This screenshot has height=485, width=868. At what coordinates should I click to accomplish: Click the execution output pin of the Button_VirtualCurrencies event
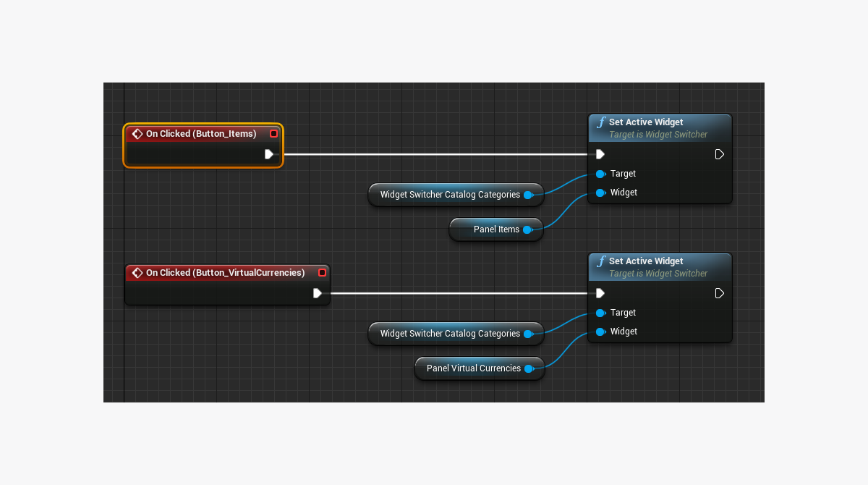pos(318,293)
